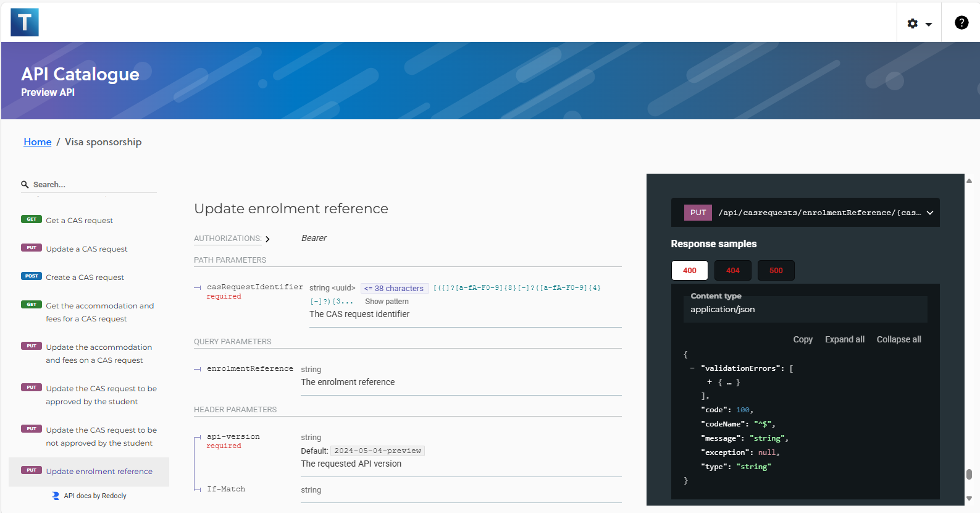Show the 500 response sample

776,271
